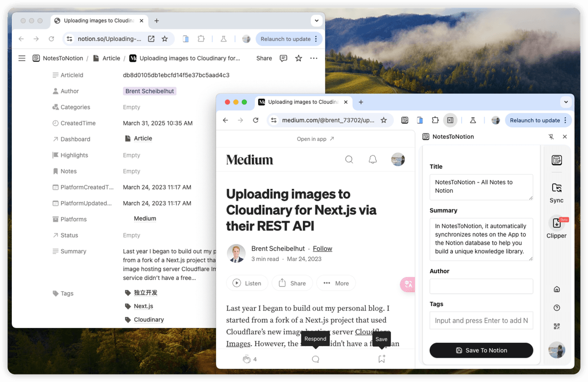Click the clap icon on the article
Screen dimensions: 588x382
click(247, 359)
